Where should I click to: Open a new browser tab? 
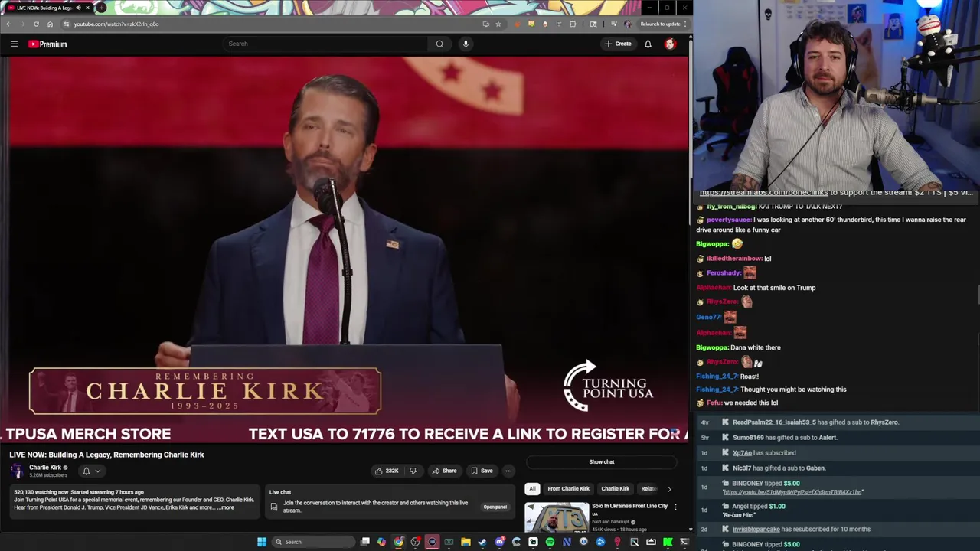pos(101,8)
